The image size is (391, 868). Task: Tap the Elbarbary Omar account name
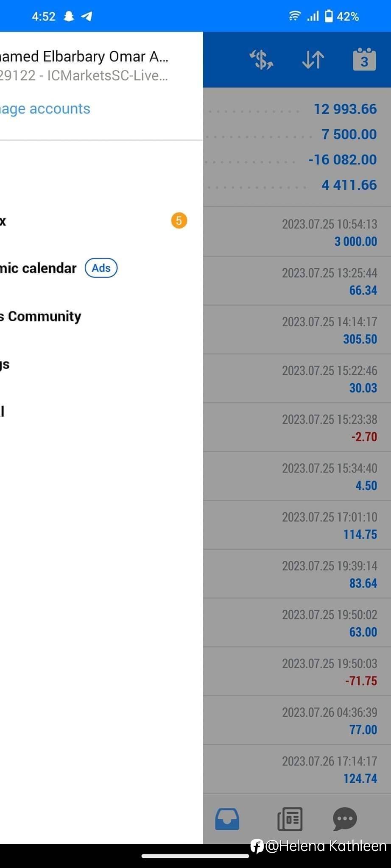(84, 56)
